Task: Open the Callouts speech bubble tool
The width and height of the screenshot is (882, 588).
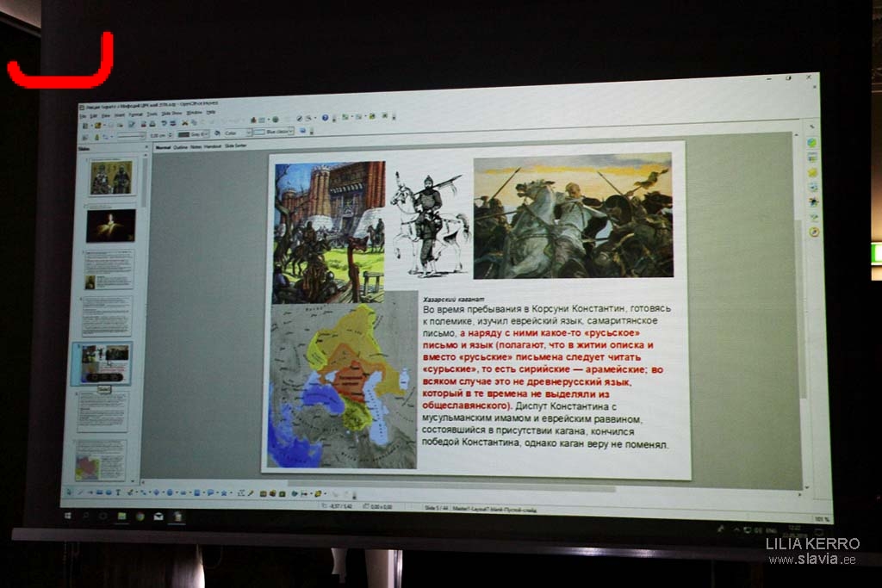Action: [x=210, y=493]
